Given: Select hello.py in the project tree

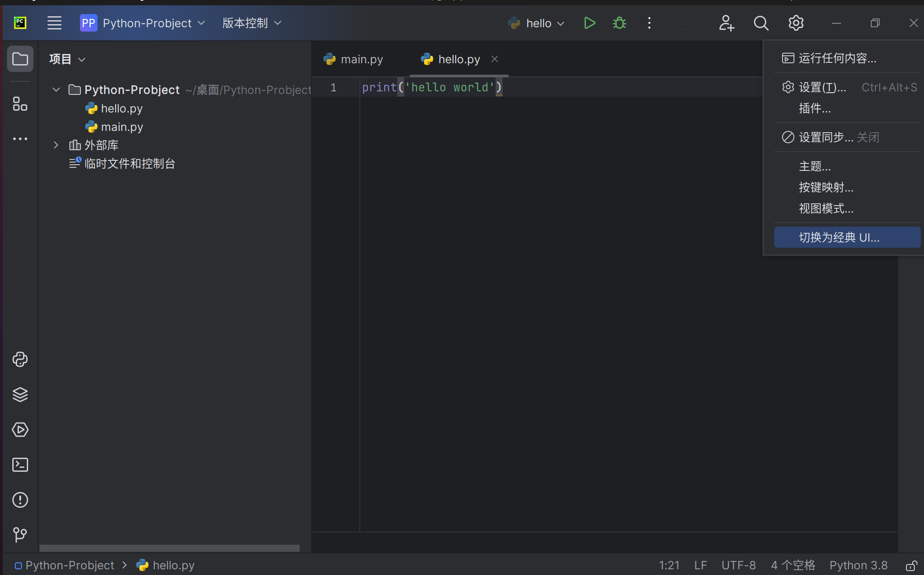Looking at the screenshot, I should click(x=114, y=108).
